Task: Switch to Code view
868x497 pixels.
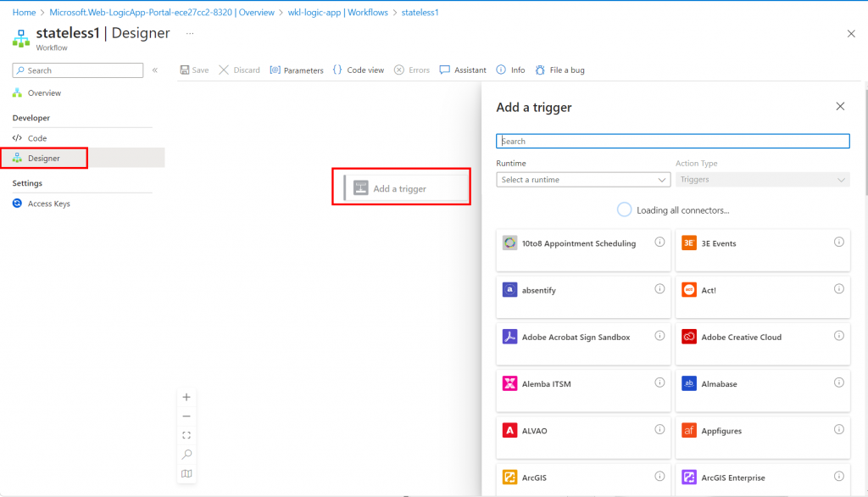Action: point(359,70)
